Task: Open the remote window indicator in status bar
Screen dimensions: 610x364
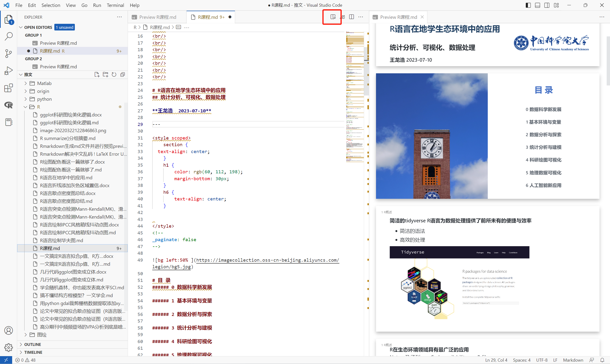Action: [x=6, y=360]
